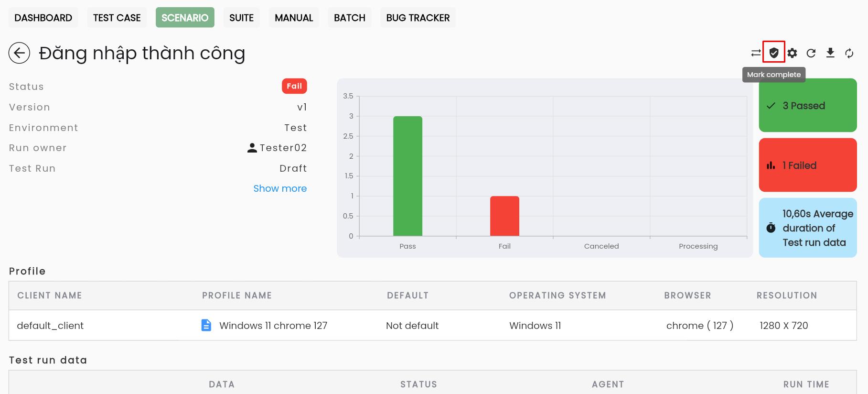
Task: Click the compare swap-arrows icon
Action: click(x=756, y=53)
